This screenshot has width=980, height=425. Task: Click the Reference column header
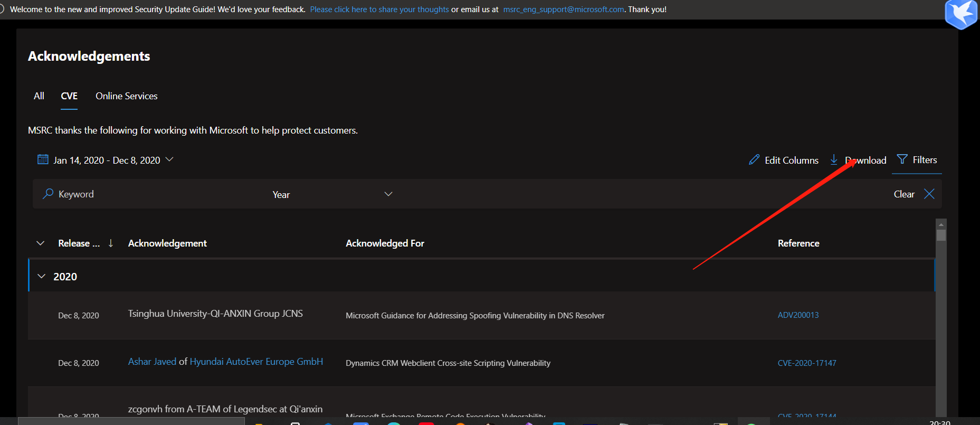coord(798,243)
